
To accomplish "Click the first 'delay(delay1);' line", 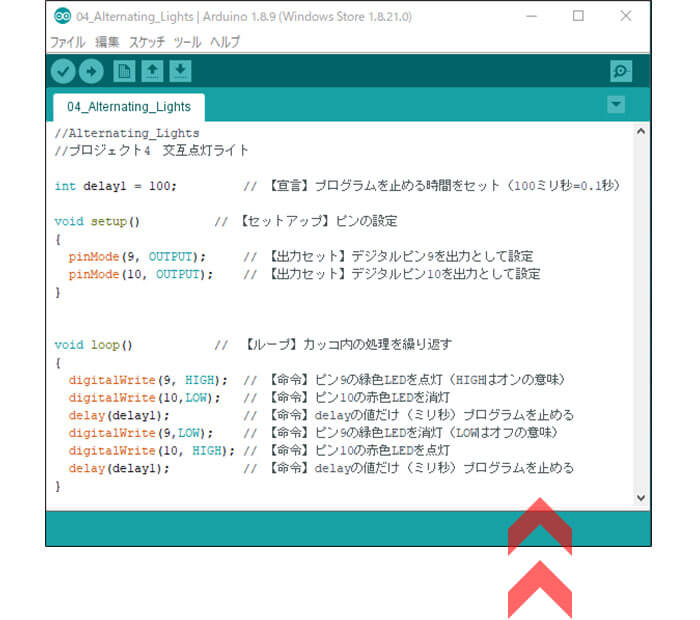I will click(119, 416).
